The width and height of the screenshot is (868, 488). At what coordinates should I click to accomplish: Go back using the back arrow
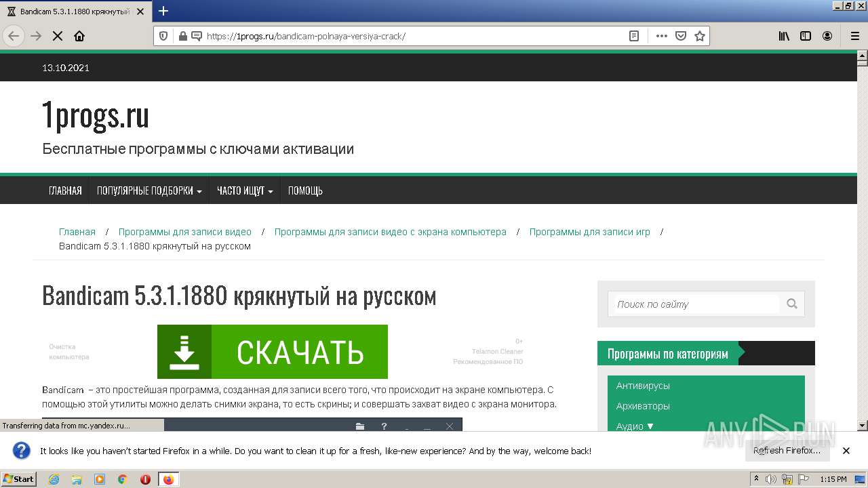pyautogui.click(x=14, y=36)
